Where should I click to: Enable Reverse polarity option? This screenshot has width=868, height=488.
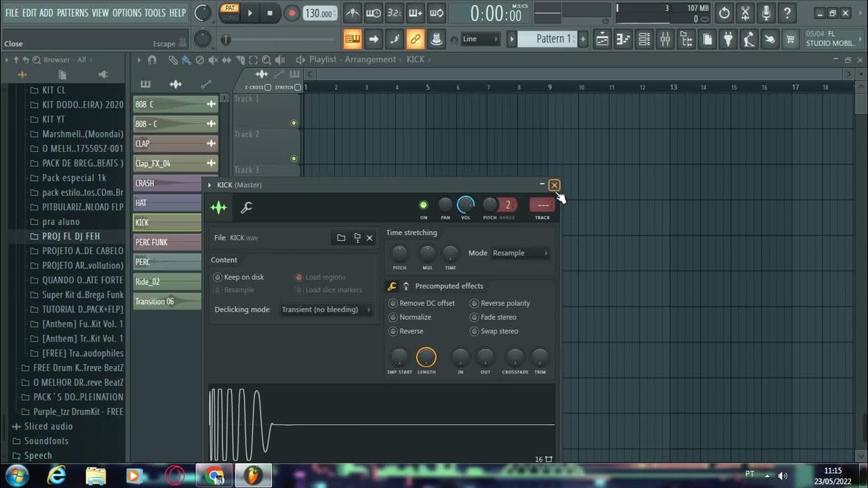[500, 303]
